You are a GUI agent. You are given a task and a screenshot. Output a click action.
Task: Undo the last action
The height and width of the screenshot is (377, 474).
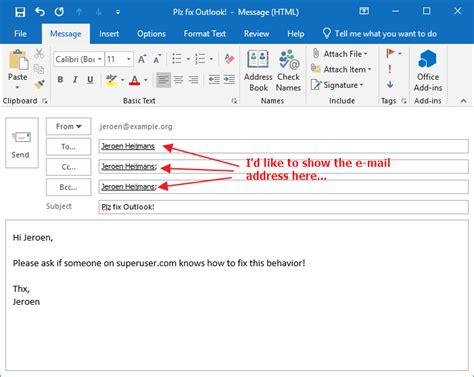click(40, 12)
